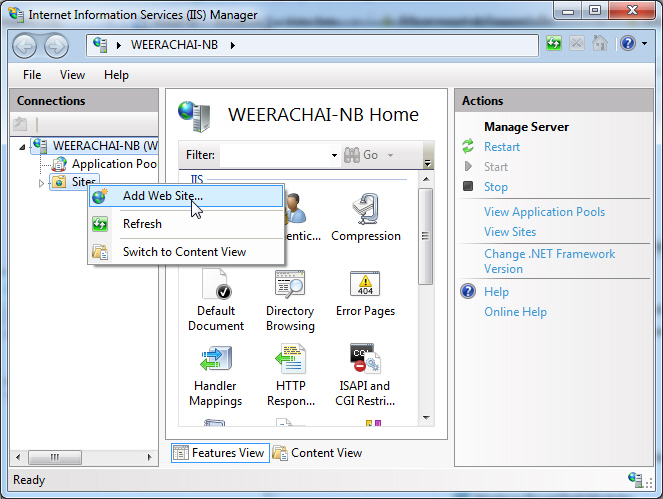Click arrow before WEERACHAI-NB in address bar
Screen dimensions: 663x499
119,45
